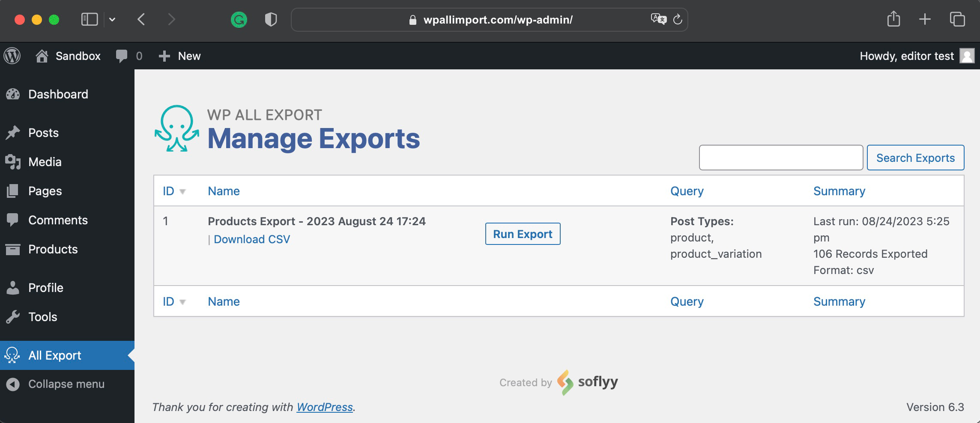Show Safari tab overview
The image size is (980, 423).
tap(957, 19)
